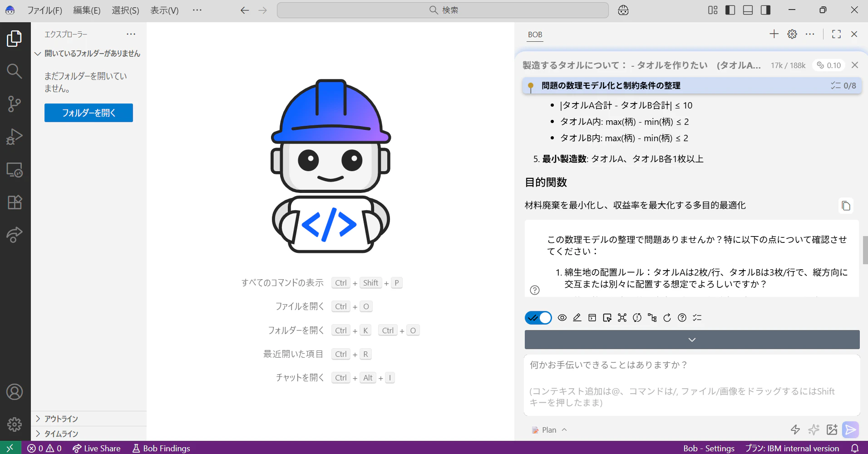The height and width of the screenshot is (454, 868).
Task: Add an image to the chat
Action: pyautogui.click(x=832, y=429)
